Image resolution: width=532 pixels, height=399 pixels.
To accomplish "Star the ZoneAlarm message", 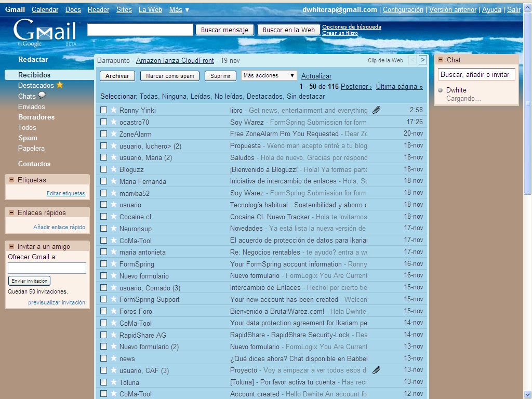I will point(114,134).
